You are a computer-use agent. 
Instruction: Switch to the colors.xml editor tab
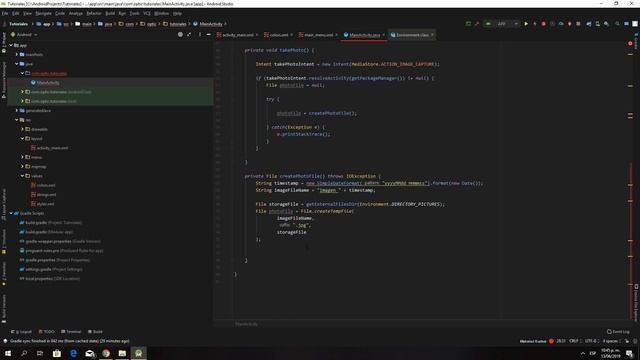[x=279, y=35]
